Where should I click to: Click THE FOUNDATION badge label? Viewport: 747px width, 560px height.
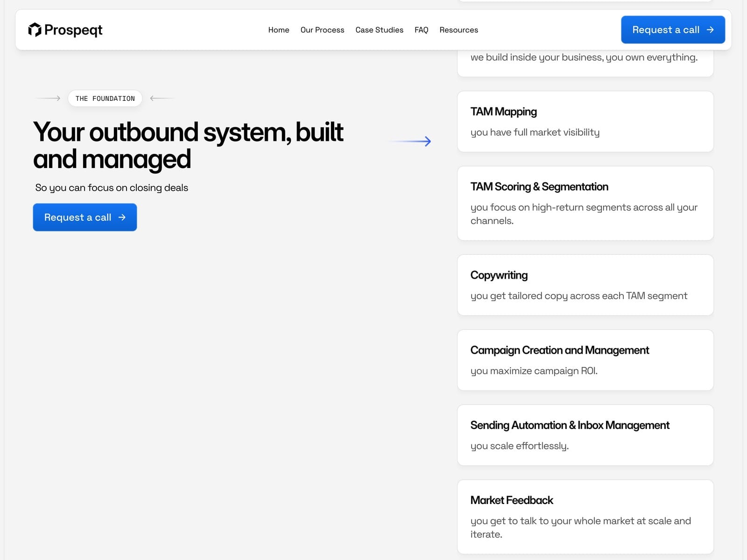[105, 98]
